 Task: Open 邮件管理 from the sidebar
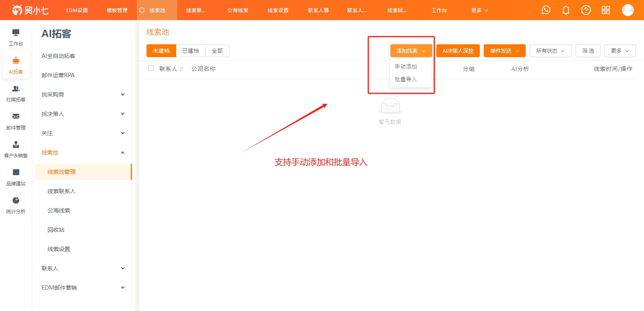pos(16,122)
